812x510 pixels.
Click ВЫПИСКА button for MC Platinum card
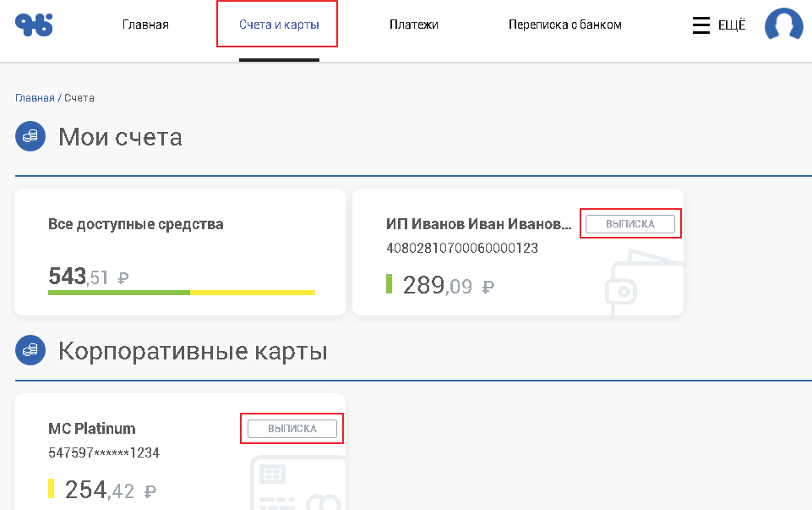(292, 429)
